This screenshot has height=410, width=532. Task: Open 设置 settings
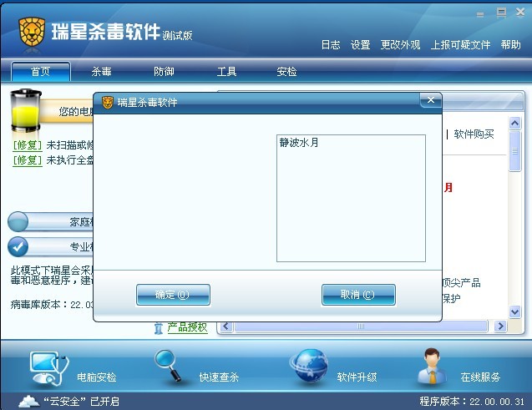point(360,45)
